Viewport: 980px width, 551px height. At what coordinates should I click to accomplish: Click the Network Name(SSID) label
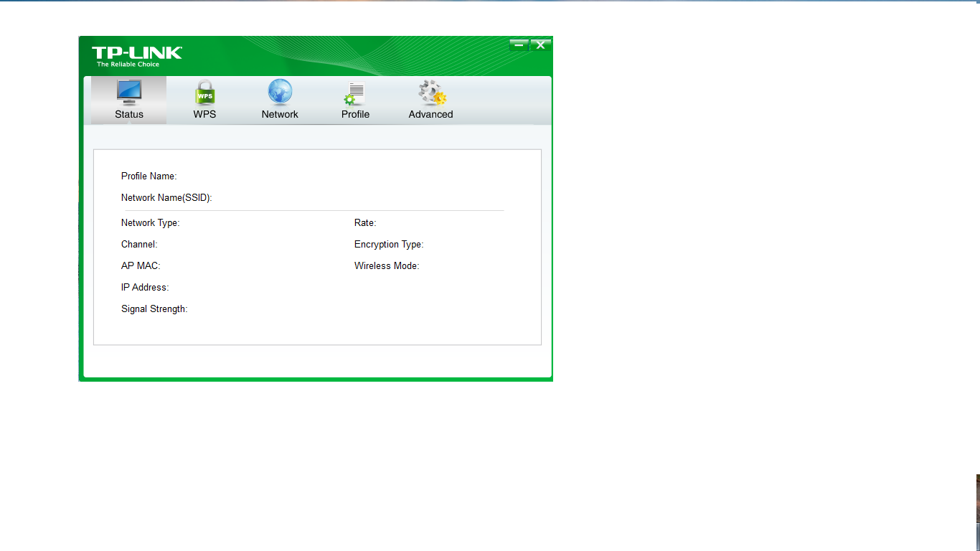click(x=166, y=198)
